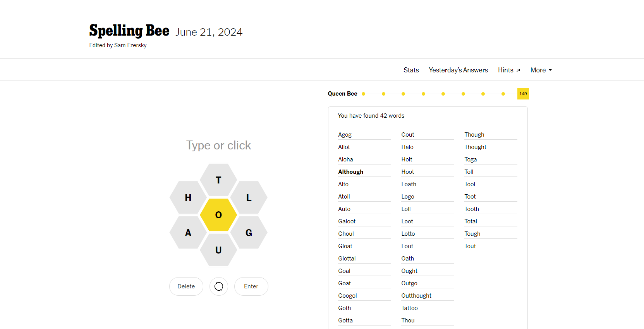Viewport: 644px width, 329px height.
Task: Select the U hexagon letter
Action: click(218, 250)
